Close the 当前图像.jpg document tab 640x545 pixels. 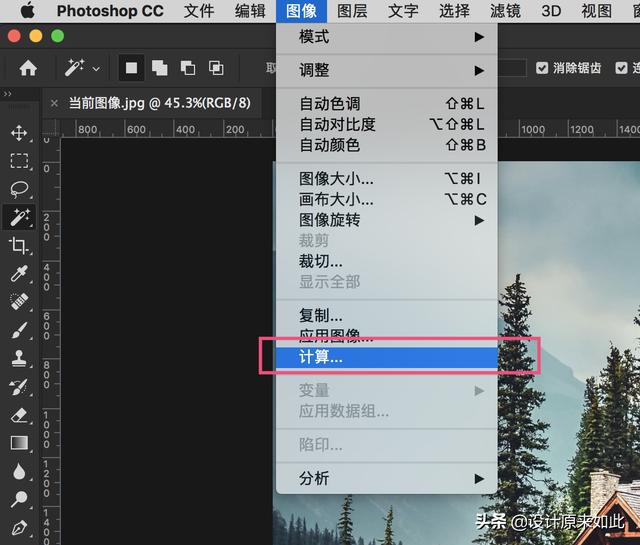click(54, 104)
